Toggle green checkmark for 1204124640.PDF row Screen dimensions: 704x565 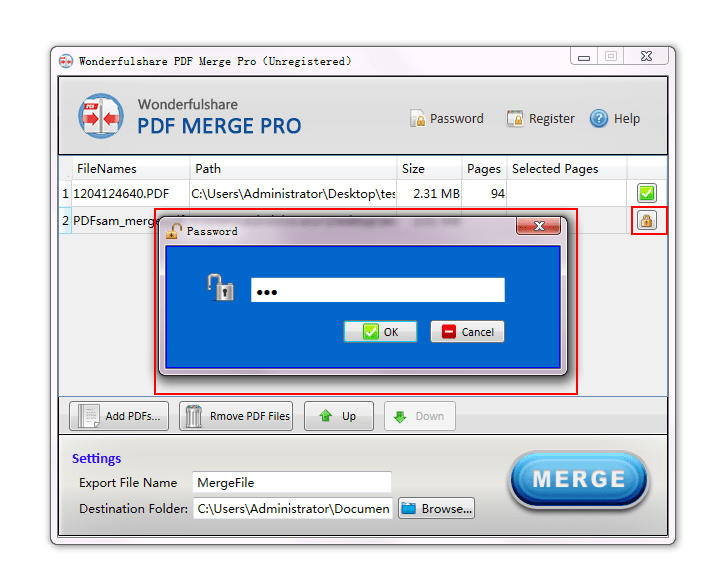pos(647,194)
